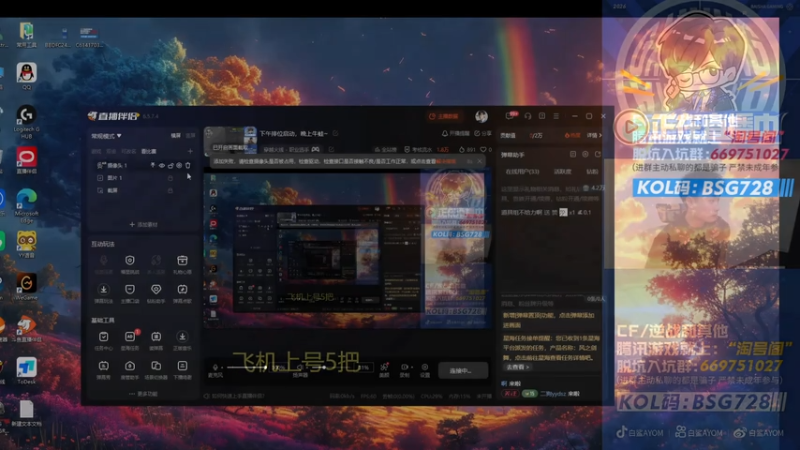800x450 pixels.
Task: Toggle visibility eye of 摄像头 1 source
Action: pos(162,165)
